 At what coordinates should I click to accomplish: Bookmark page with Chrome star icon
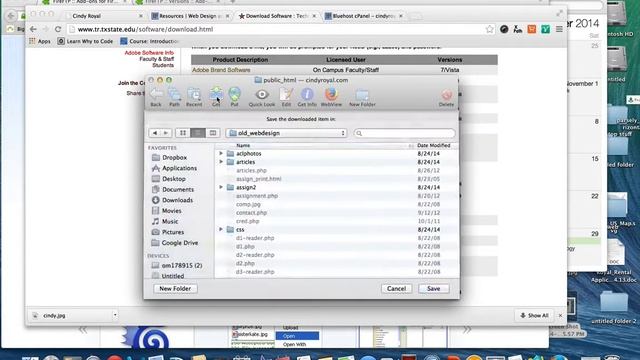[489, 29]
